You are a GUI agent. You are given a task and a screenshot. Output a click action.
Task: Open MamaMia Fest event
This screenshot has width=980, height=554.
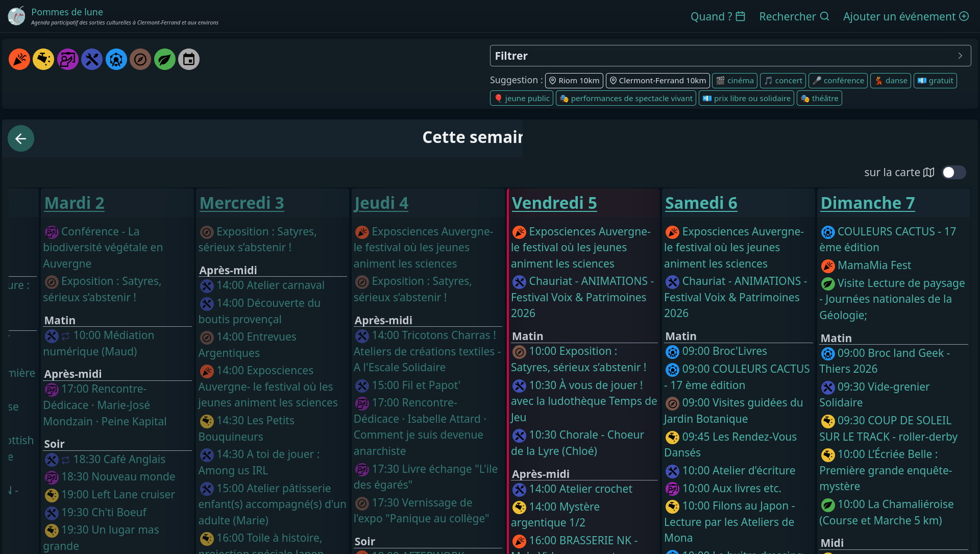866,266
